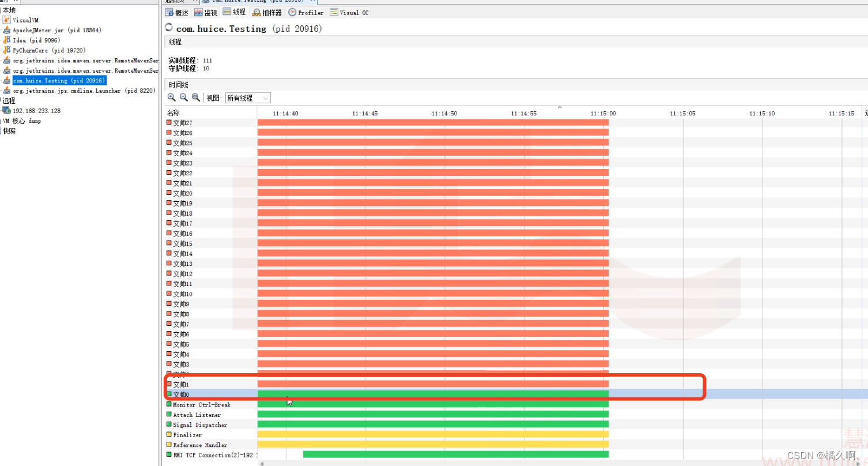
Task: Select the 快照 tree node
Action: (x=9, y=131)
